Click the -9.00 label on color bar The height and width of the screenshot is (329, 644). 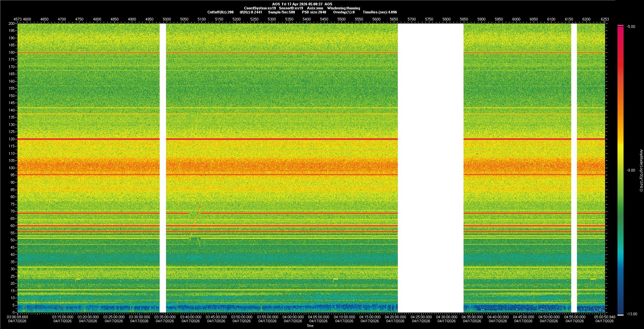tap(631, 171)
